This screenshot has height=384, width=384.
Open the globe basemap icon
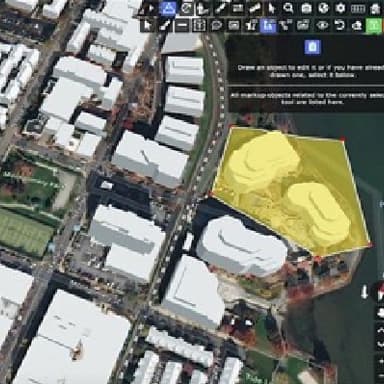coord(323,8)
